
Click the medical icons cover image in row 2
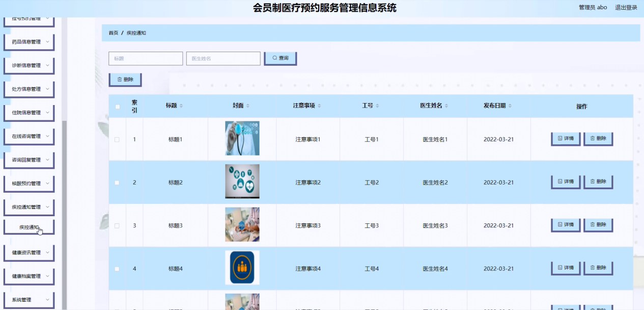tap(242, 182)
